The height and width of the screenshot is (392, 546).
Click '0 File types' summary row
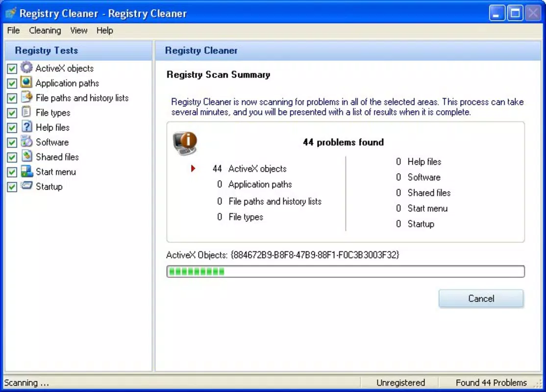coord(240,217)
